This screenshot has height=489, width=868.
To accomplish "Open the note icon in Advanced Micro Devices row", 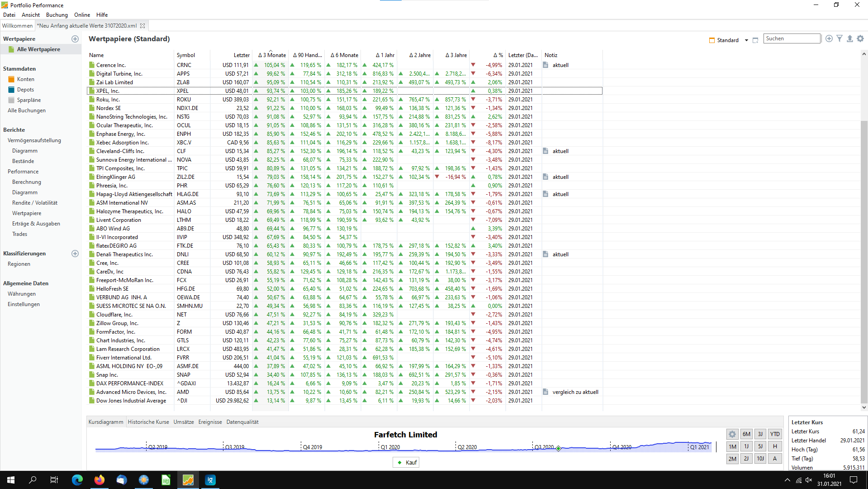I will (545, 392).
